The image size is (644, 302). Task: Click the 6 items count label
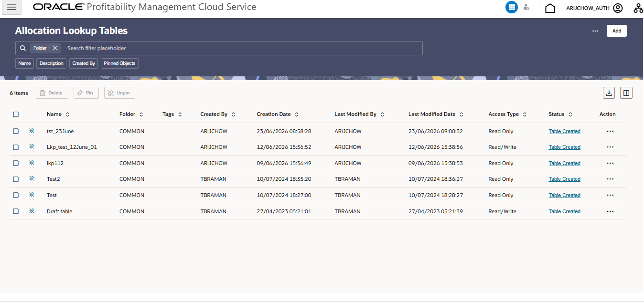(x=19, y=93)
